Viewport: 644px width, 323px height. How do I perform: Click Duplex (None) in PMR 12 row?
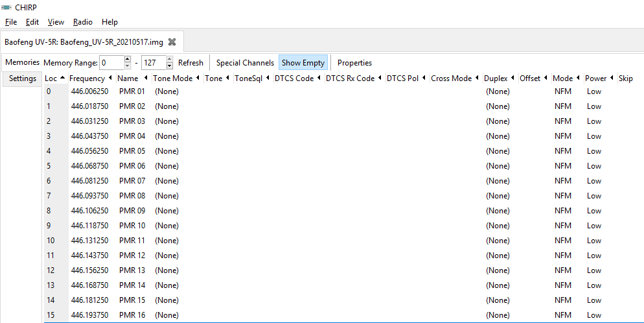(498, 255)
